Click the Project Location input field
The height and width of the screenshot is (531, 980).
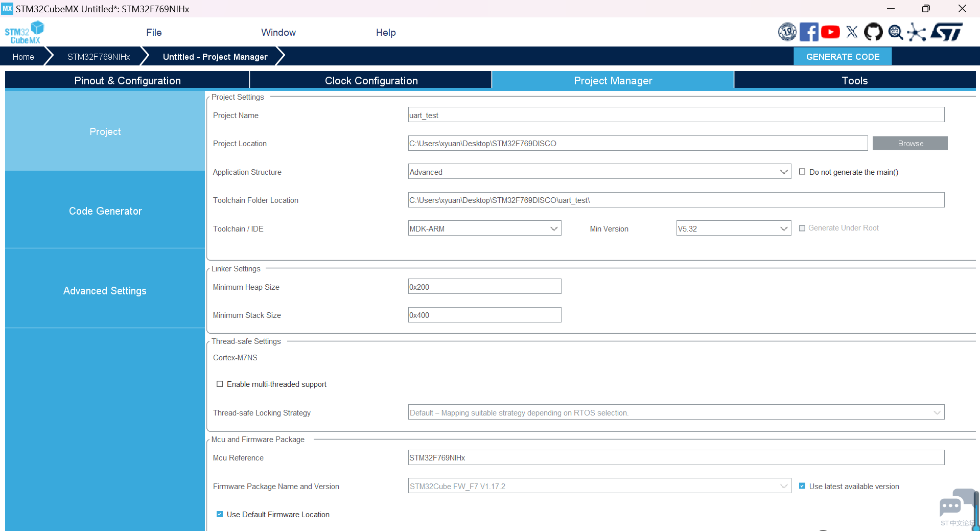point(638,143)
